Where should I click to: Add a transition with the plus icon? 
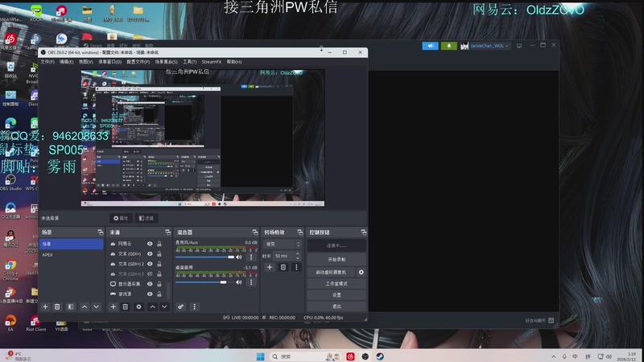(270, 267)
